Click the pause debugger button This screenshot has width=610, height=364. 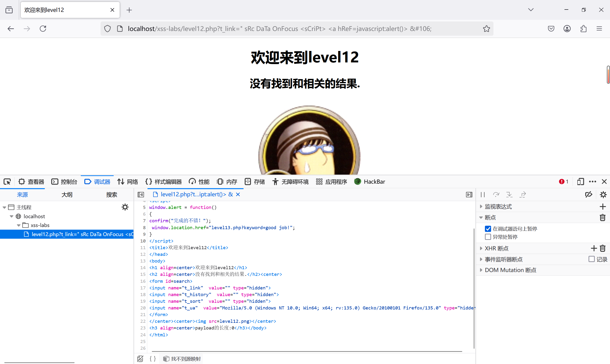483,195
